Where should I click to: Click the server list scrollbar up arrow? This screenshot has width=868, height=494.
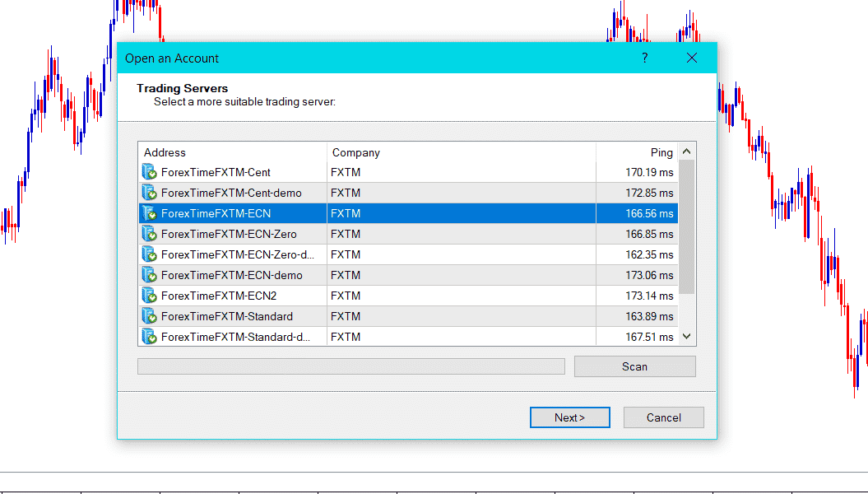pyautogui.click(x=687, y=151)
